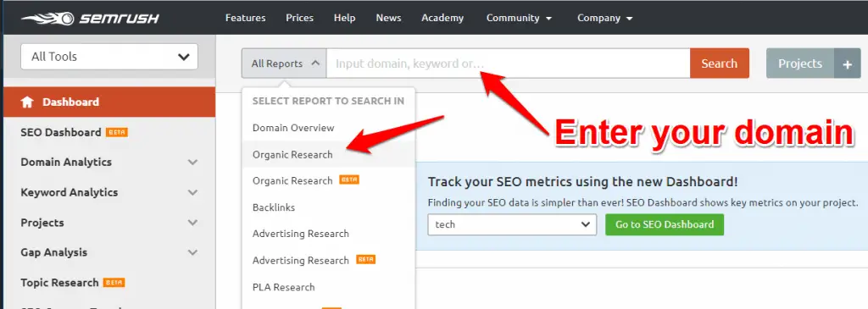Focus the domain or keyword input field
Screen dimensions: 868x309
pyautogui.click(x=509, y=63)
